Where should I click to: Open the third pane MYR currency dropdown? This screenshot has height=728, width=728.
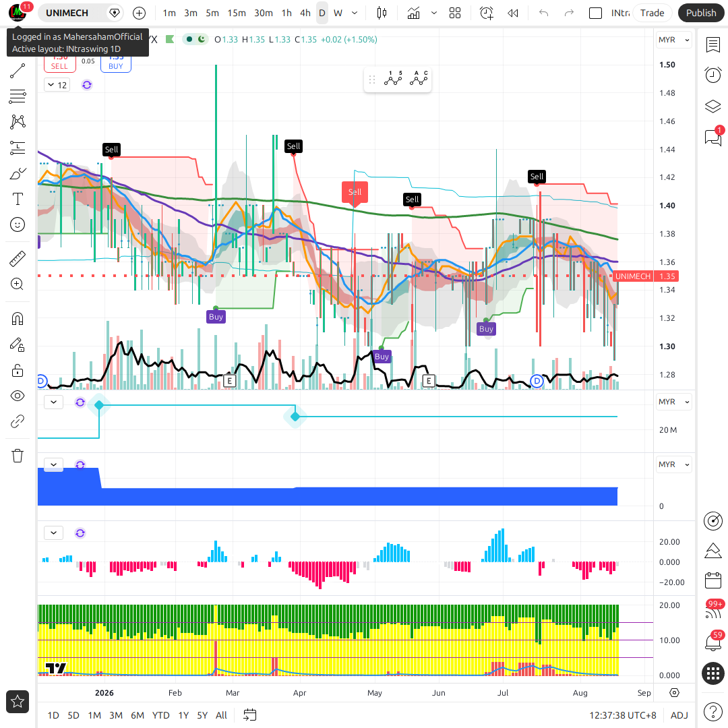(x=673, y=464)
